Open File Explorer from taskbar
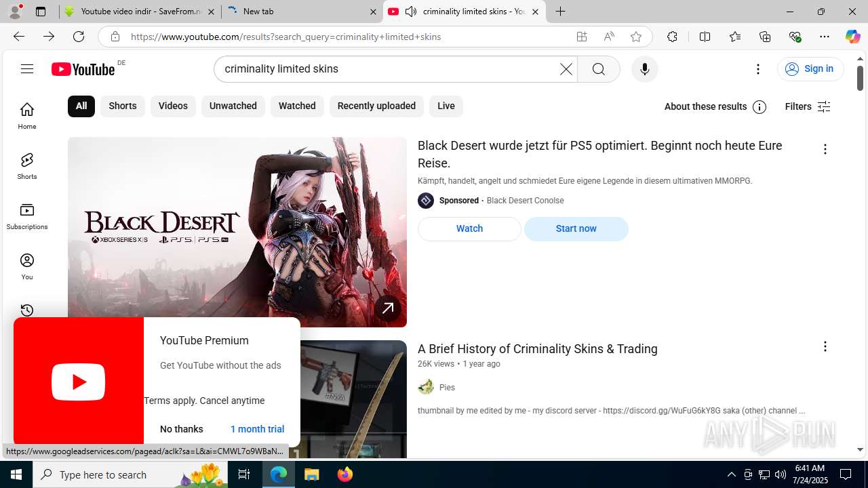This screenshot has height=488, width=868. pyautogui.click(x=312, y=474)
